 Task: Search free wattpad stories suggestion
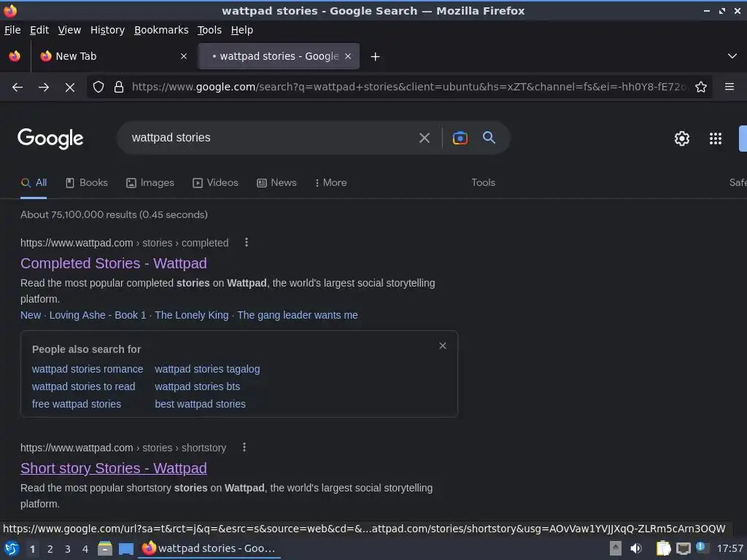pyautogui.click(x=77, y=404)
